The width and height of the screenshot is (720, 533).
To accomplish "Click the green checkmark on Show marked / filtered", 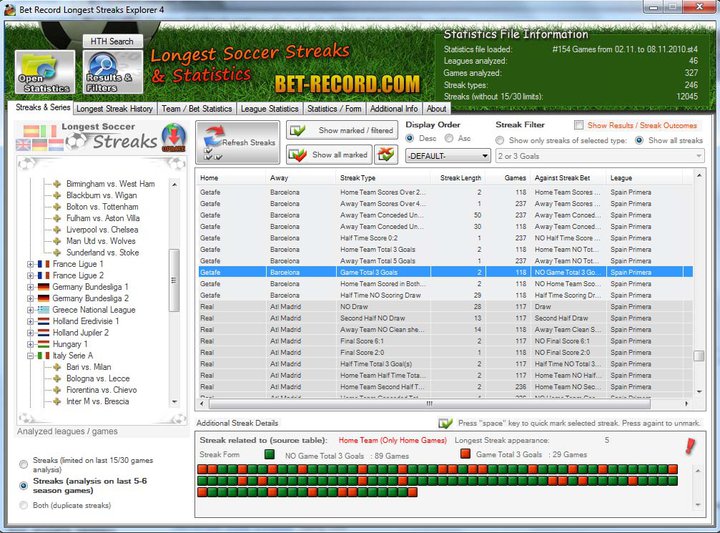I will coord(298,130).
